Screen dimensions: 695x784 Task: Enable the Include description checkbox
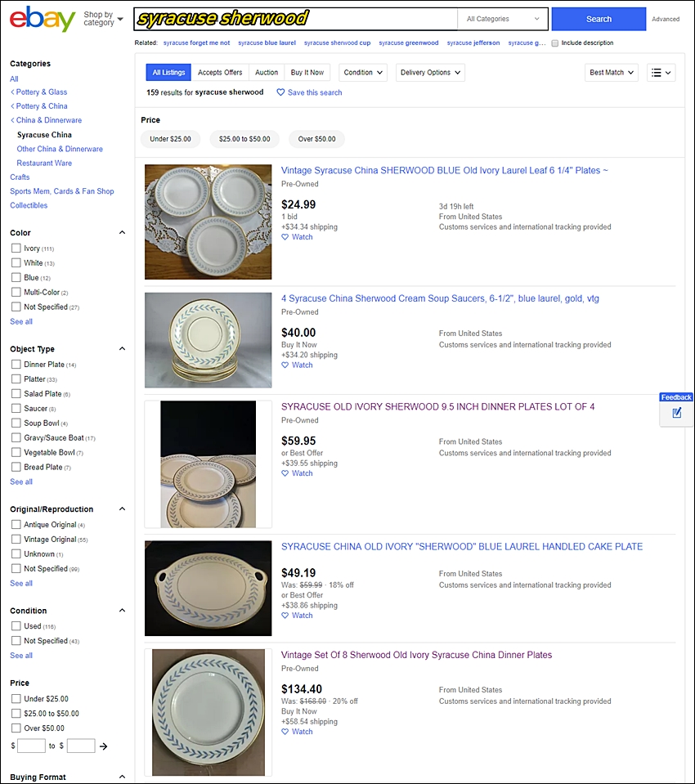tap(555, 43)
